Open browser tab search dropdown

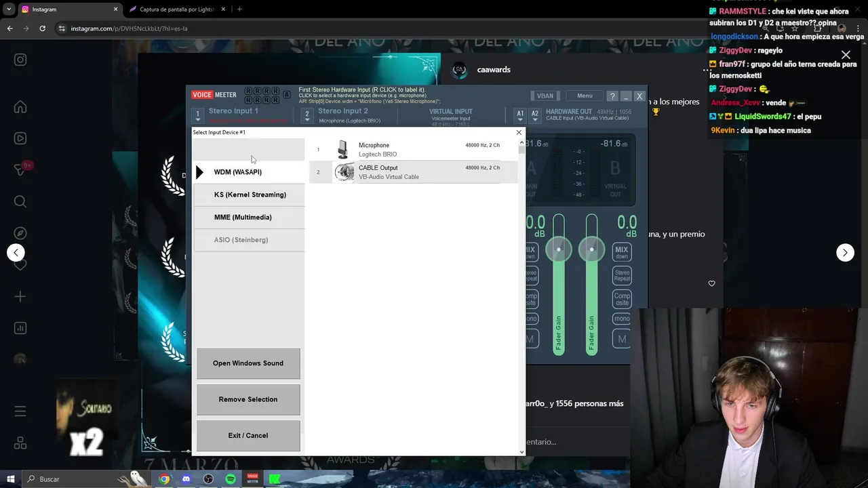coord(9,9)
